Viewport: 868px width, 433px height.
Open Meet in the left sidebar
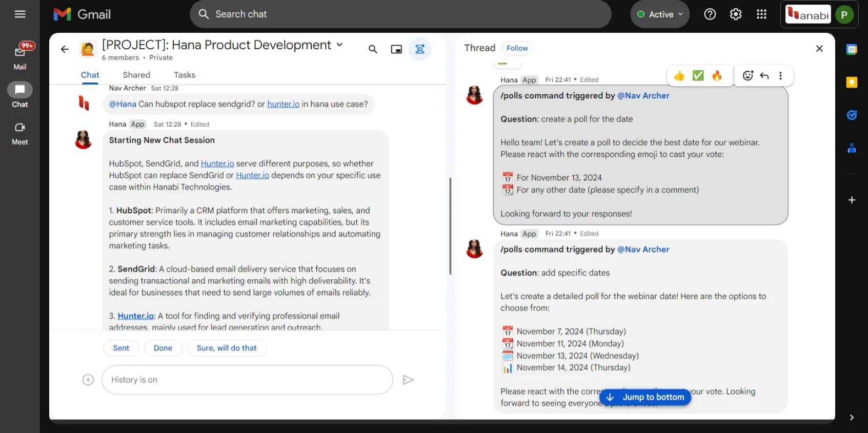pos(20,133)
